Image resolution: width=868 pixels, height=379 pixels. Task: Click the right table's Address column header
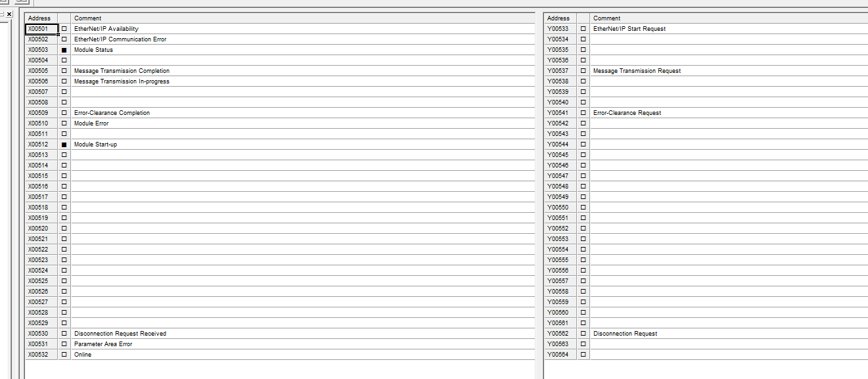[x=560, y=18]
